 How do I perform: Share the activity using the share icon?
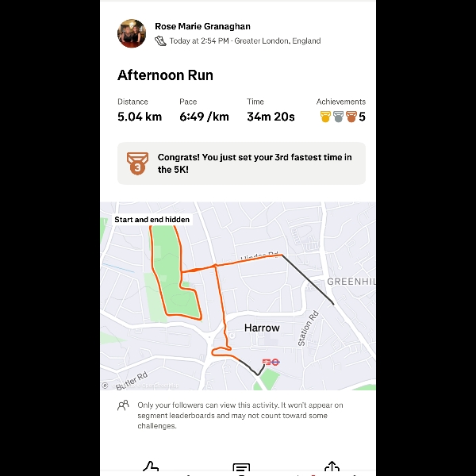click(332, 466)
